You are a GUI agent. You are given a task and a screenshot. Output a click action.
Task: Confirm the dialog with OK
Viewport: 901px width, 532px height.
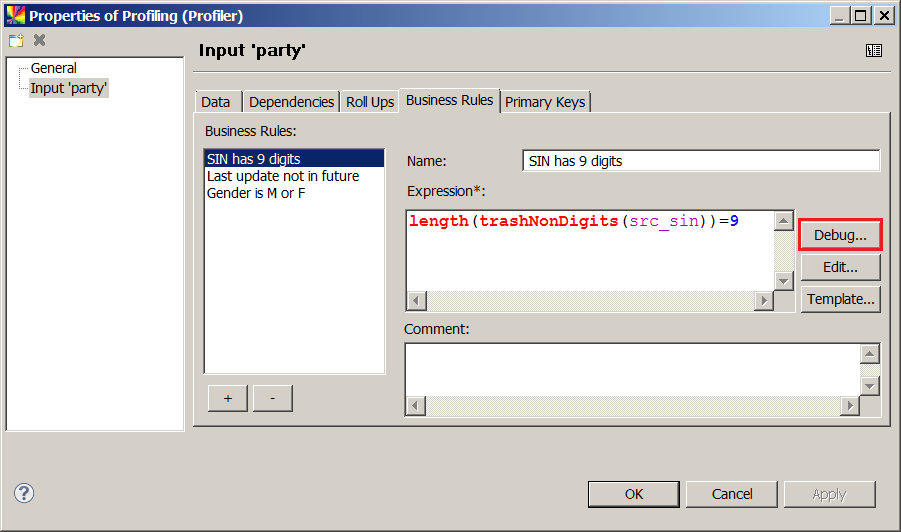[x=634, y=494]
